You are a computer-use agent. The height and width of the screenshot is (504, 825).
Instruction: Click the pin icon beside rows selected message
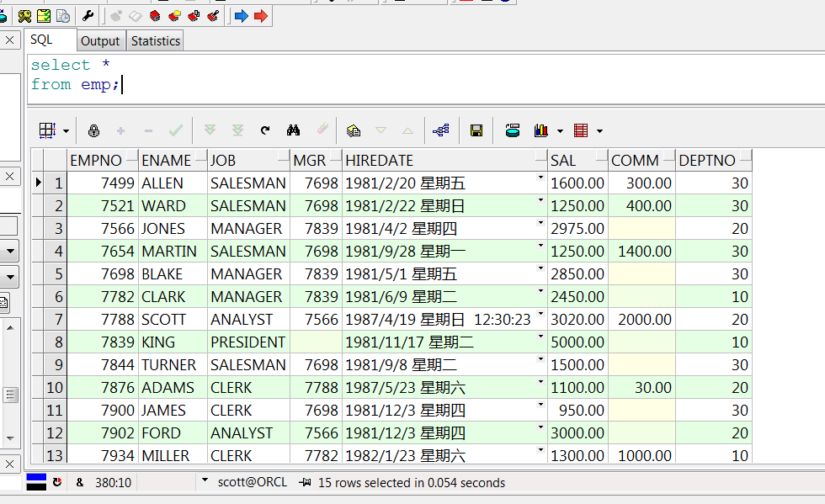click(x=305, y=482)
